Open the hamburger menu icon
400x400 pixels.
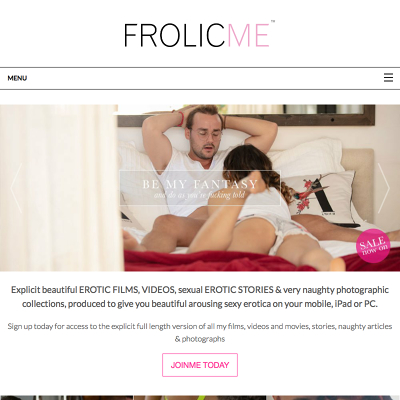pyautogui.click(x=388, y=78)
